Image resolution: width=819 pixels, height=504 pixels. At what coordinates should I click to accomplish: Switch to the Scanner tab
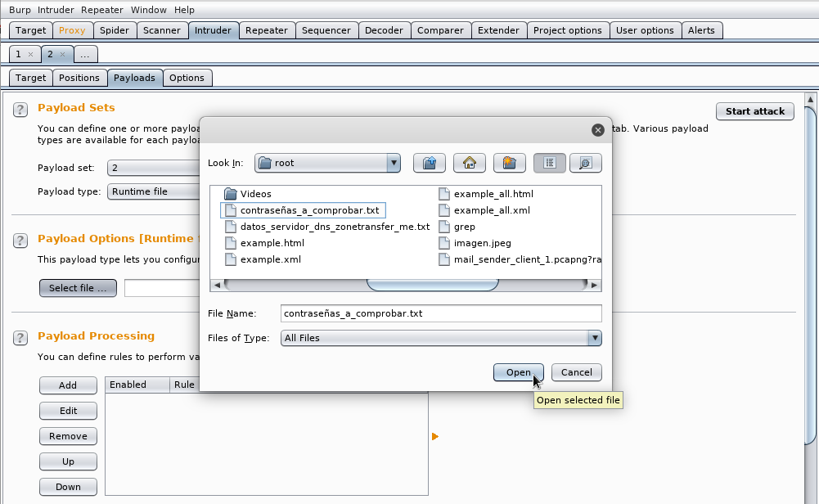162,30
